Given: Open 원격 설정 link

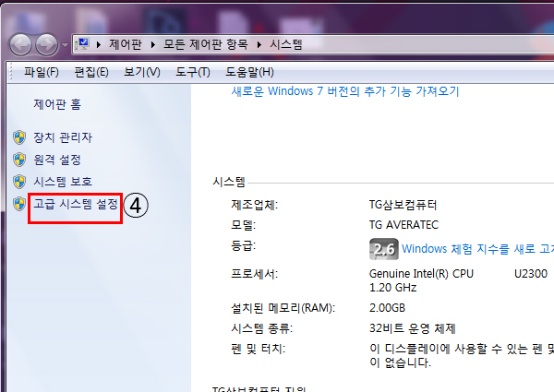Looking at the screenshot, I should point(57,160).
